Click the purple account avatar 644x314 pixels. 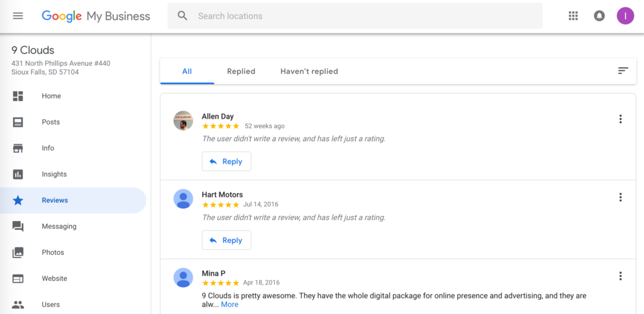point(625,16)
